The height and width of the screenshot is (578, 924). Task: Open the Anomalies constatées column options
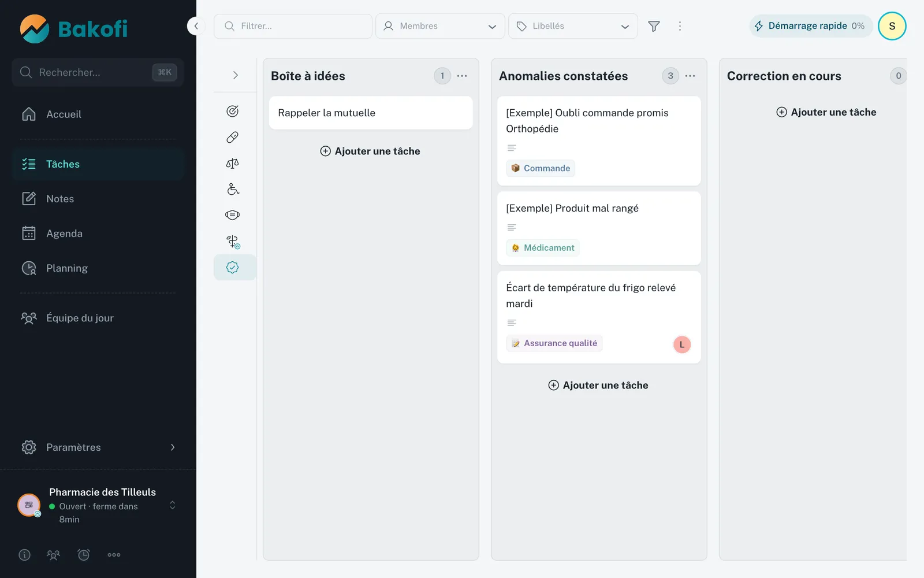pos(690,76)
